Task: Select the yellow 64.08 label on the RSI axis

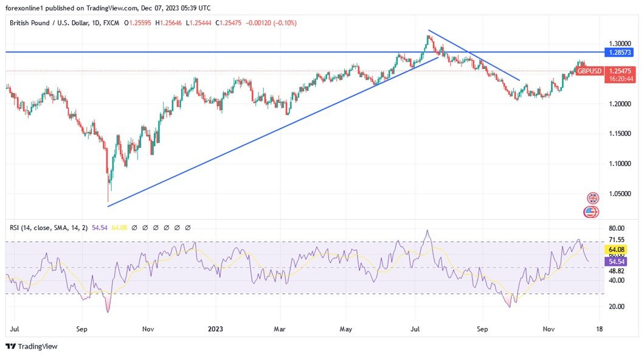Action: click(616, 250)
